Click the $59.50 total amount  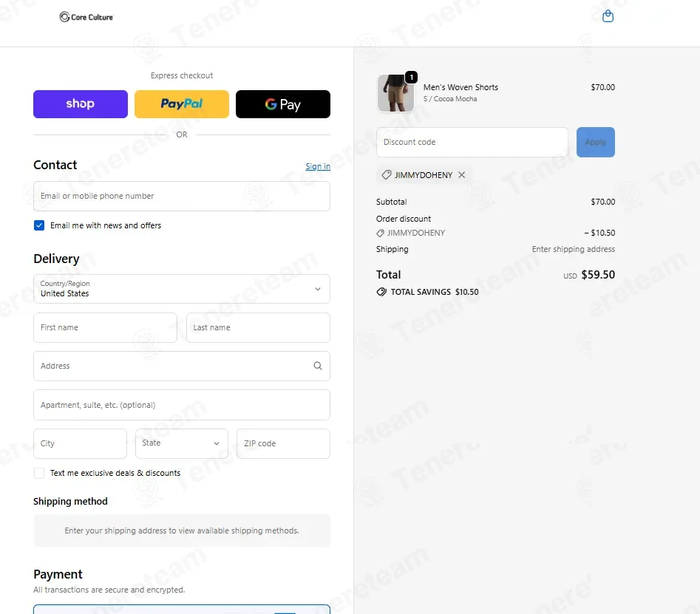[598, 275]
